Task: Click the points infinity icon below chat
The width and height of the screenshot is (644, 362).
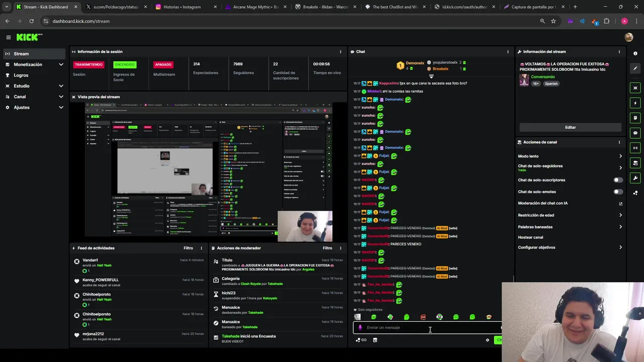Action: [361, 340]
